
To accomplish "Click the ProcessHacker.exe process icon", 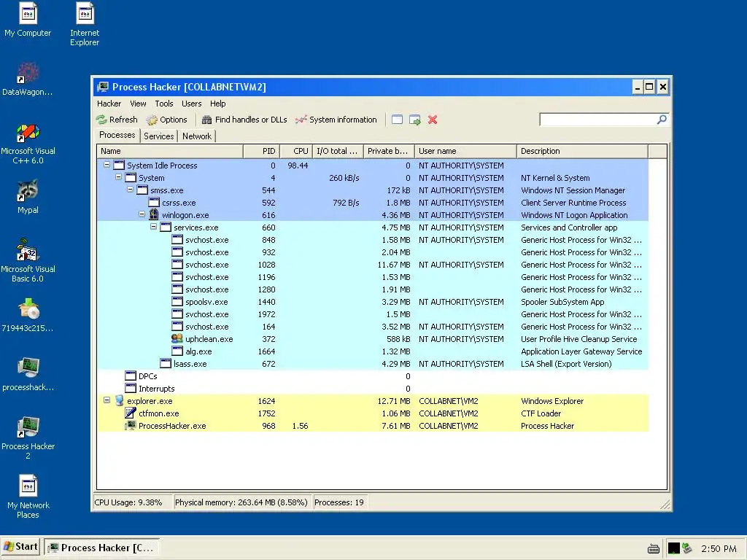I will (130, 426).
